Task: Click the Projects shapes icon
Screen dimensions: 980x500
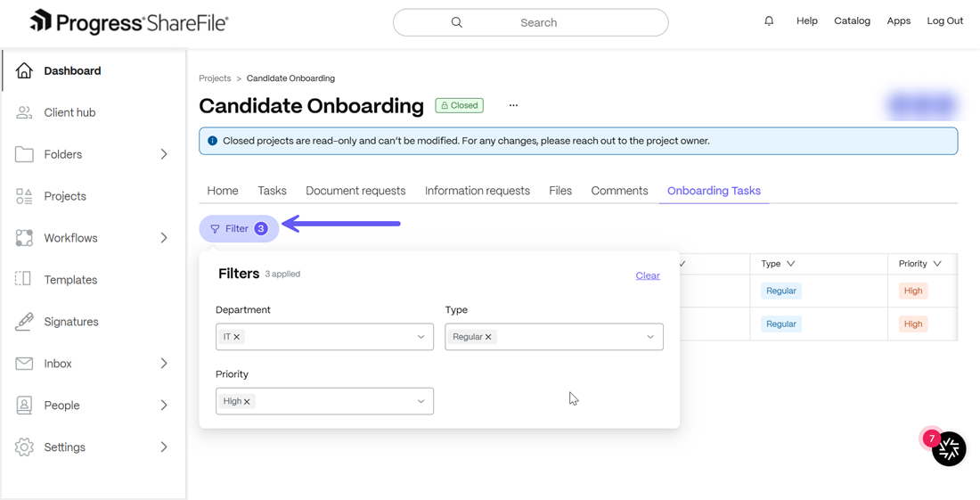Action: point(24,196)
